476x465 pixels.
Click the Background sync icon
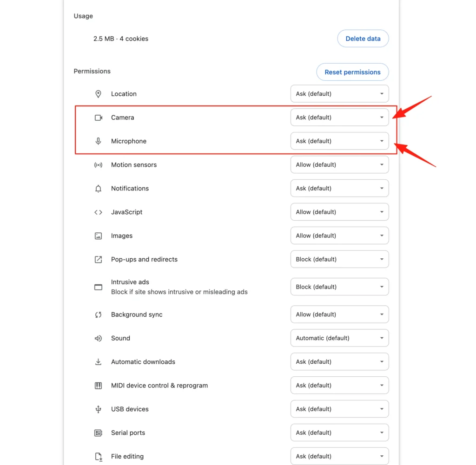coord(98,315)
